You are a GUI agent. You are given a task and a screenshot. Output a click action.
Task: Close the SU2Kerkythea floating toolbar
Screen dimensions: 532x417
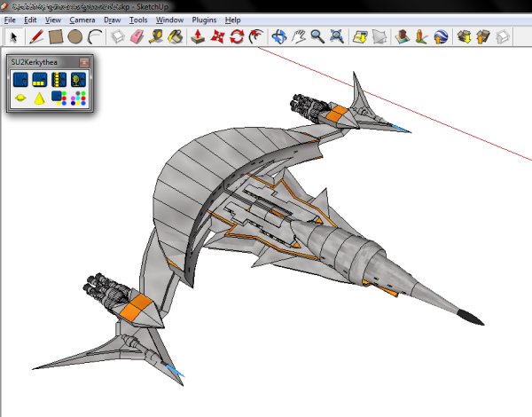coord(84,62)
